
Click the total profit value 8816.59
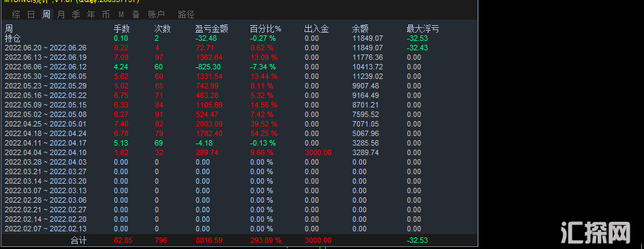coord(209,240)
